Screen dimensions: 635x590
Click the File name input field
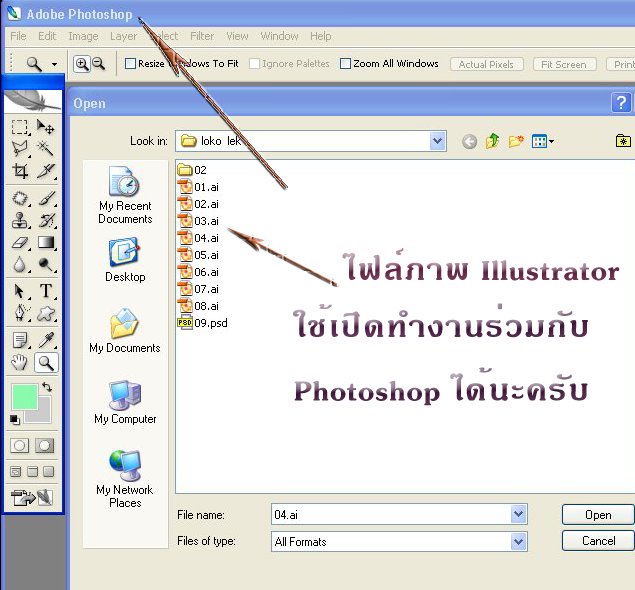(391, 514)
